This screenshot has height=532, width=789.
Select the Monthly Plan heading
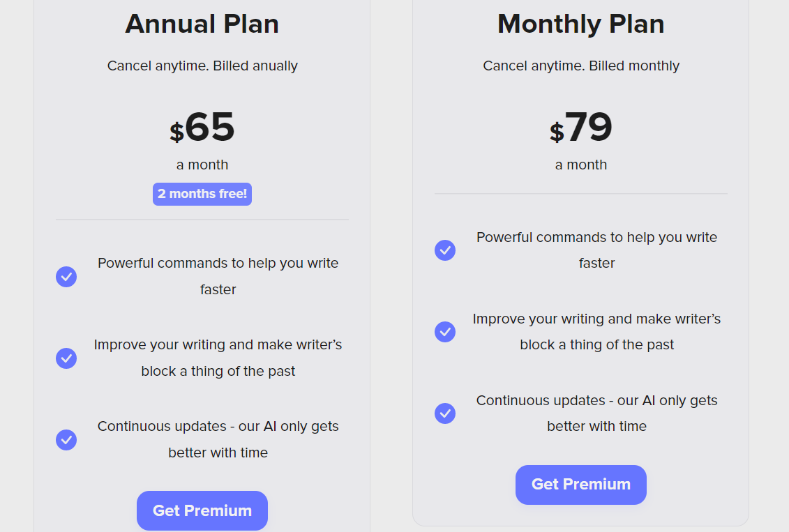[581, 24]
